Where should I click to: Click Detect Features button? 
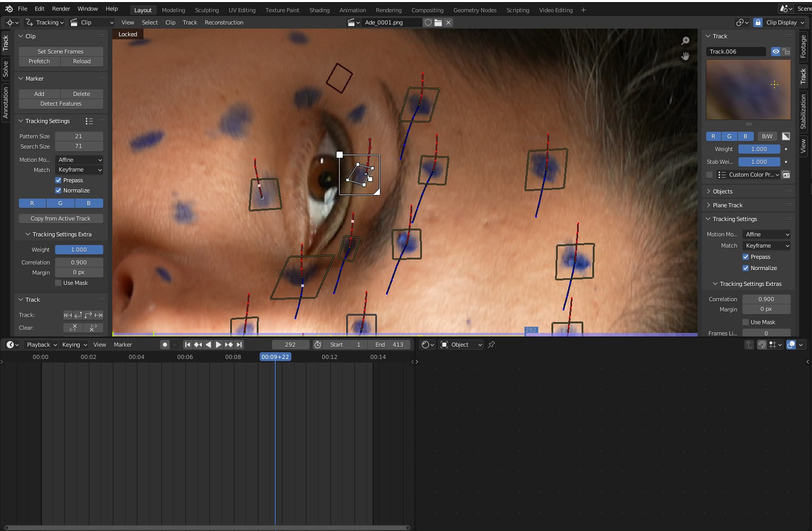[61, 104]
